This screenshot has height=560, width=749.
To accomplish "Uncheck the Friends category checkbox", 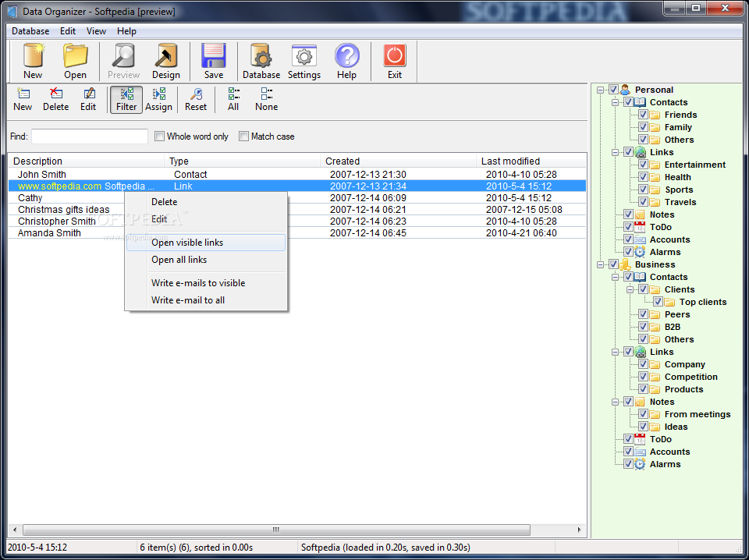I will (643, 115).
